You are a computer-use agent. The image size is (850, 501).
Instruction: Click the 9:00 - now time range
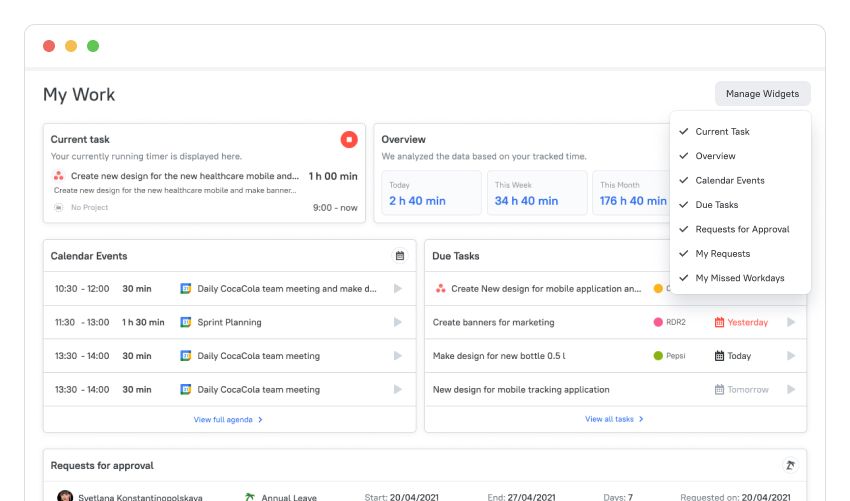pos(335,207)
